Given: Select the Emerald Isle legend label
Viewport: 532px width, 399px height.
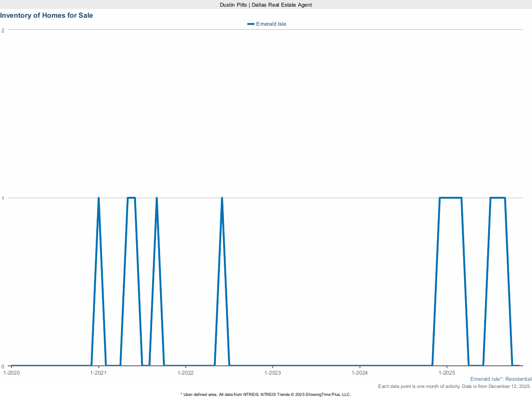Looking at the screenshot, I should pos(271,24).
